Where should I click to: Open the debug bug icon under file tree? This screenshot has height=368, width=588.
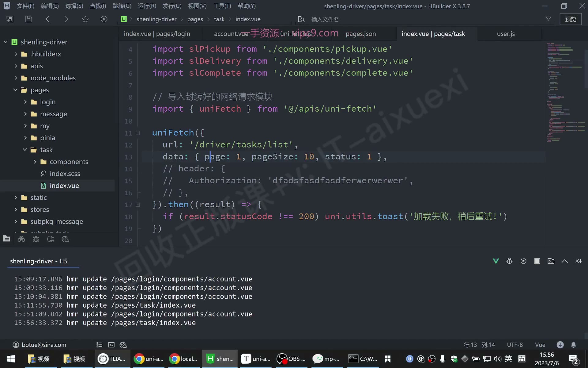[x=36, y=239]
